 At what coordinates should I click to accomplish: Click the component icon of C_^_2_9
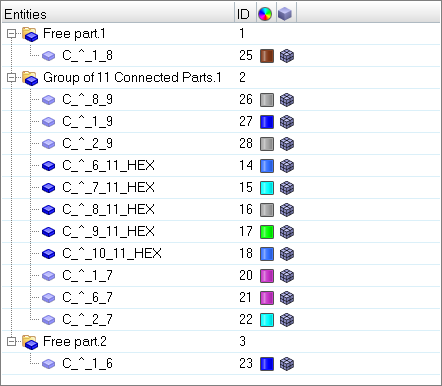pos(49,144)
